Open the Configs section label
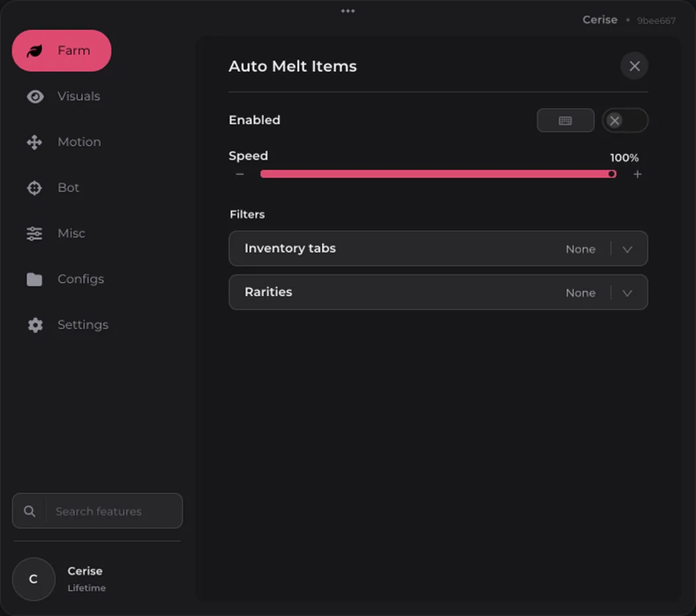 (81, 279)
